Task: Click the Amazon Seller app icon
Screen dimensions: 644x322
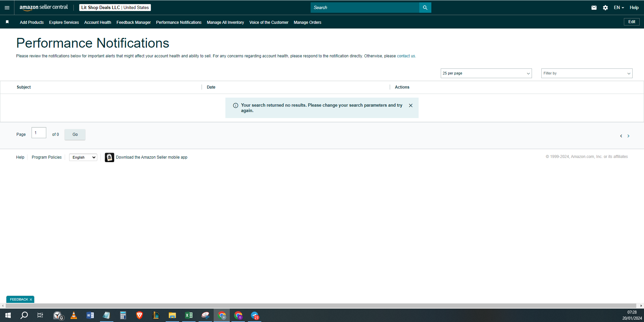Action: pyautogui.click(x=109, y=157)
